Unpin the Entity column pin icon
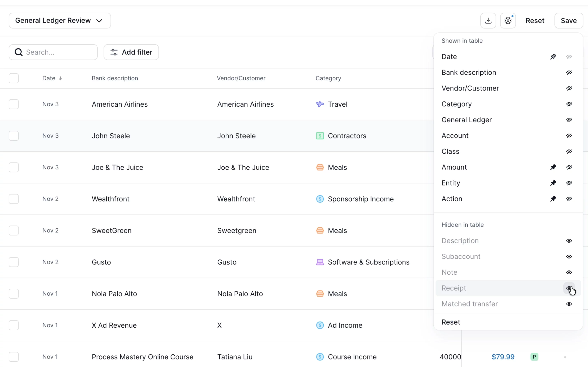This screenshot has height=367, width=588. pos(553,183)
